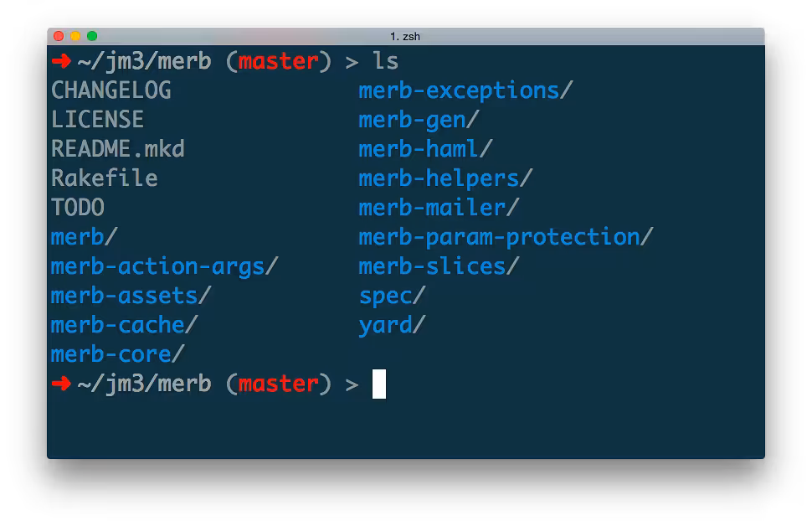
Task: Click the red arrow on bottom prompt
Action: pyautogui.click(x=61, y=384)
